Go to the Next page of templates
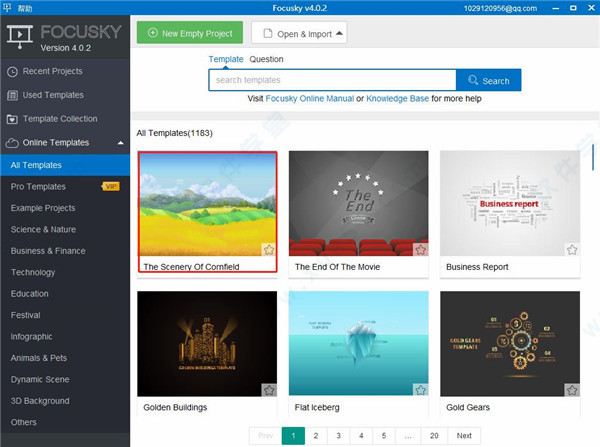Screen dimensions: 600x447 464,436
